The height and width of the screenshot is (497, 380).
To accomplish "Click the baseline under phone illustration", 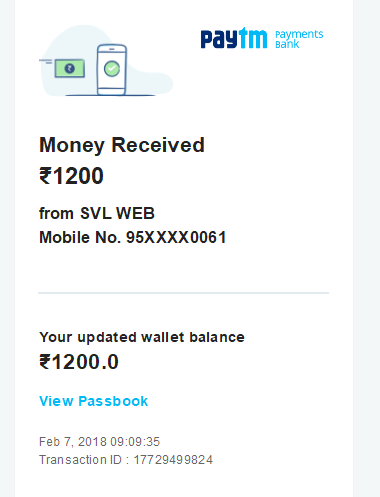I will coord(110,95).
